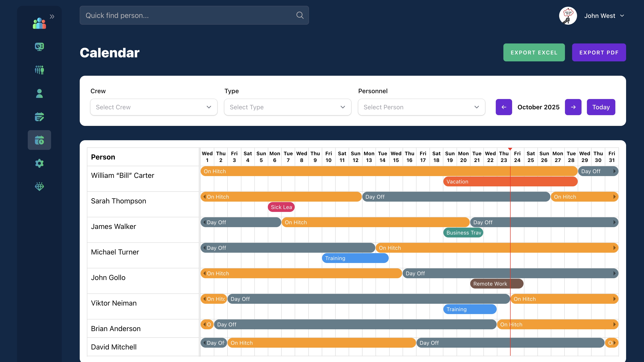Open the Select Type dropdown
Screen dimensions: 644x362
point(287,107)
